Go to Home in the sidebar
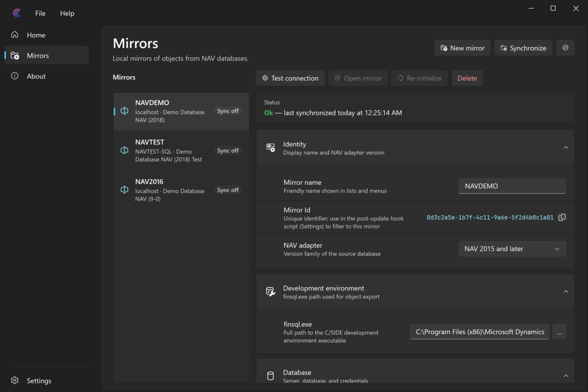Viewport: 588px width, 392px height. (x=47, y=35)
